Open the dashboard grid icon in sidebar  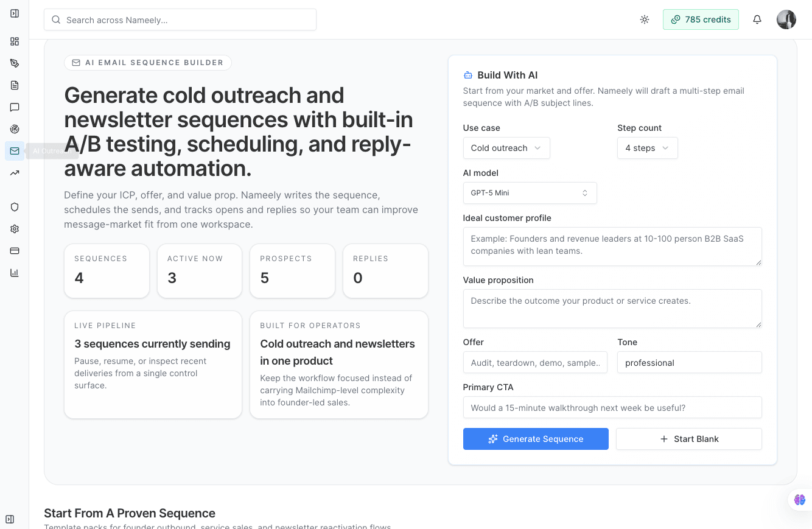point(14,41)
